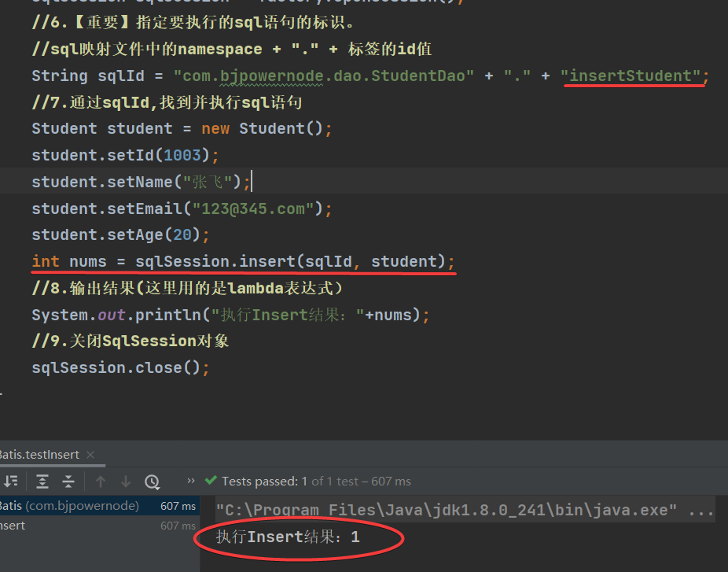Click the sqlSession.close() line
This screenshot has width=728, height=572.
(x=120, y=368)
